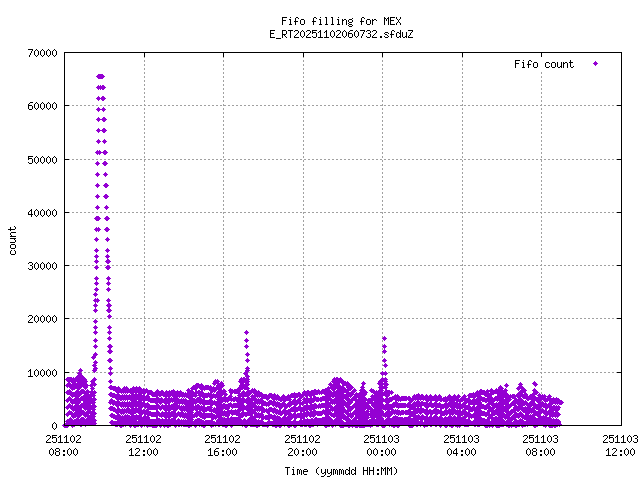Viewport: 640px width, 480px height.
Task: Click the purple diamond legend marker
Action: [x=595, y=64]
